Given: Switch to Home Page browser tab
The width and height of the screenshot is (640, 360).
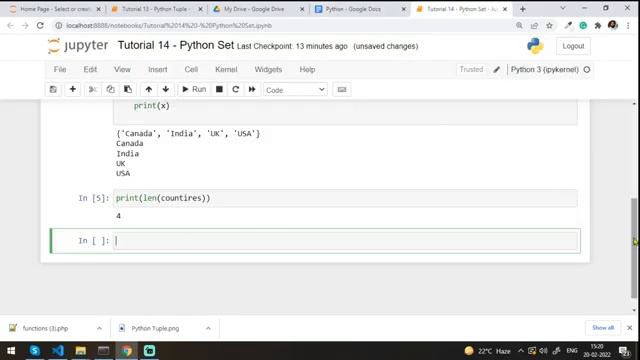Looking at the screenshot, I should tap(55, 9).
